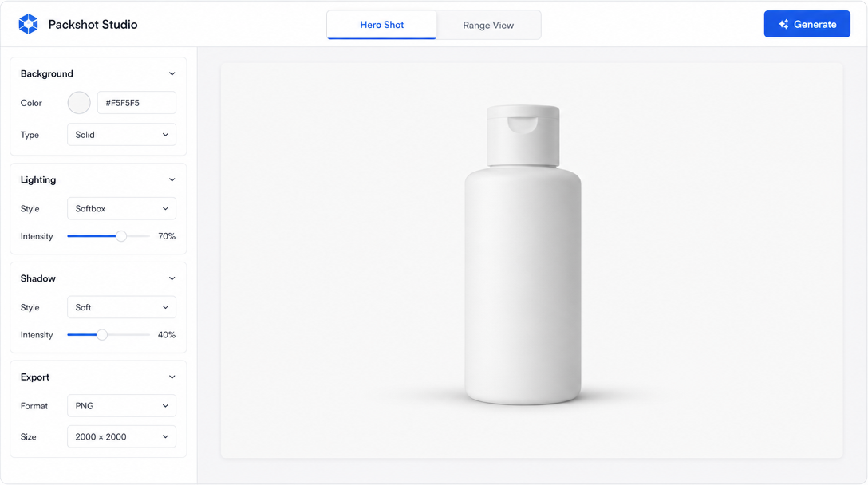The height and width of the screenshot is (485, 868).
Task: Click the Type label in Background
Action: (30, 135)
